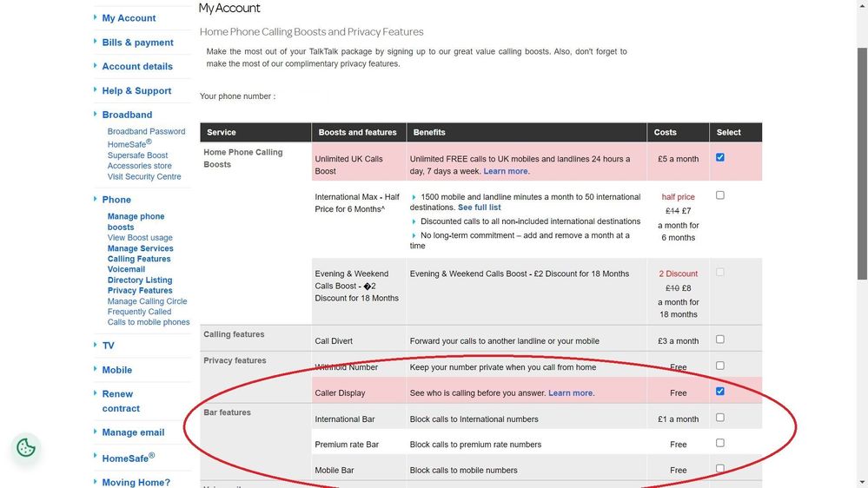The height and width of the screenshot is (488, 868).
Task: Tick the Call Divert checkbox
Action: (x=719, y=340)
